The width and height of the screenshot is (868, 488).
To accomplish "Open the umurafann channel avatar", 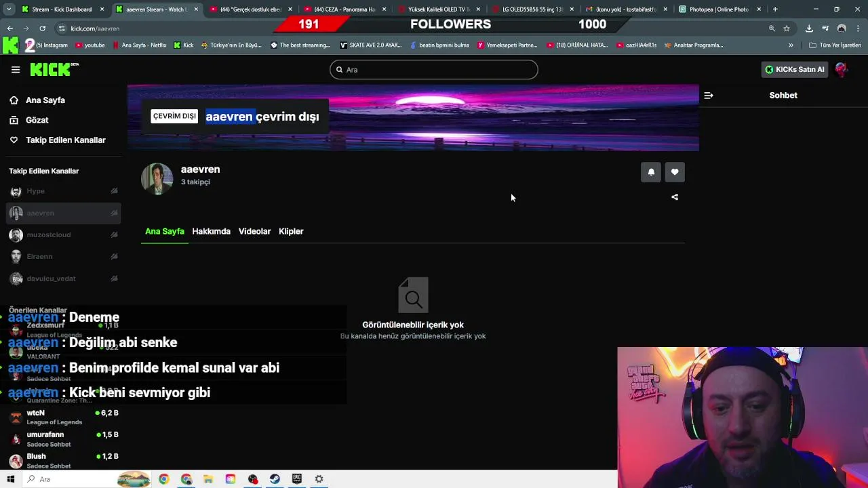I will point(16,439).
